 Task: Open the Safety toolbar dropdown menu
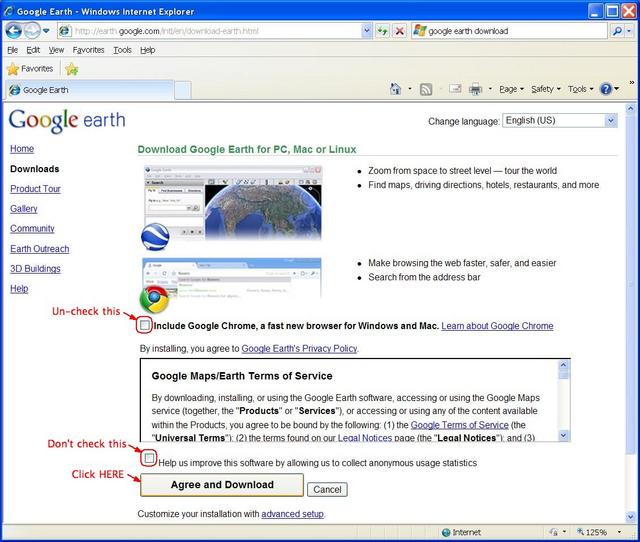546,89
